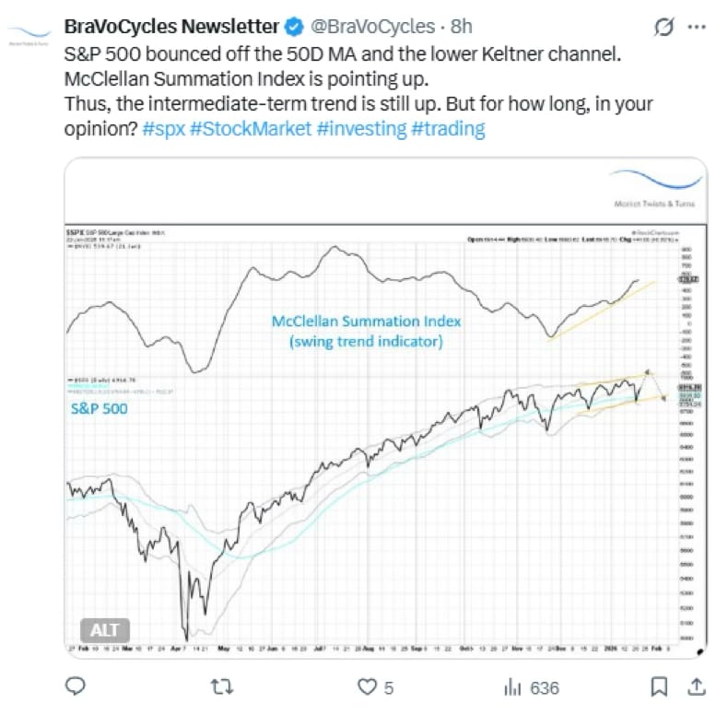Screen dimensions: 728x715
Task: View tweet analytics bar chart icon
Action: coord(512,687)
